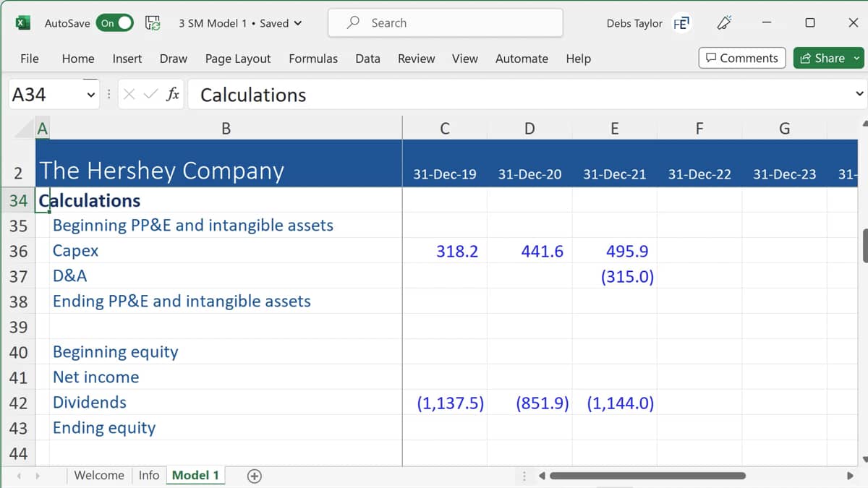Add a new sheet with plus icon
This screenshot has width=868, height=488.
254,476
